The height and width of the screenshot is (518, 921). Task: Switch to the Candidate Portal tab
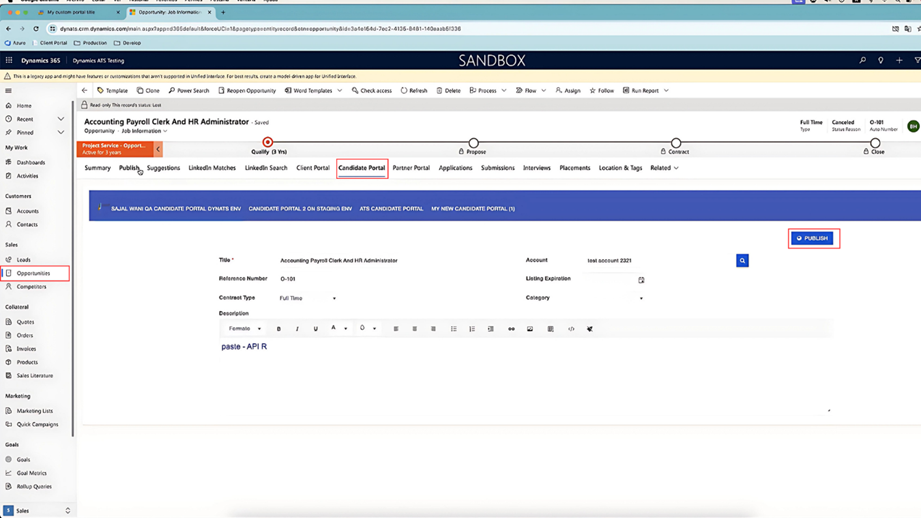coord(362,168)
